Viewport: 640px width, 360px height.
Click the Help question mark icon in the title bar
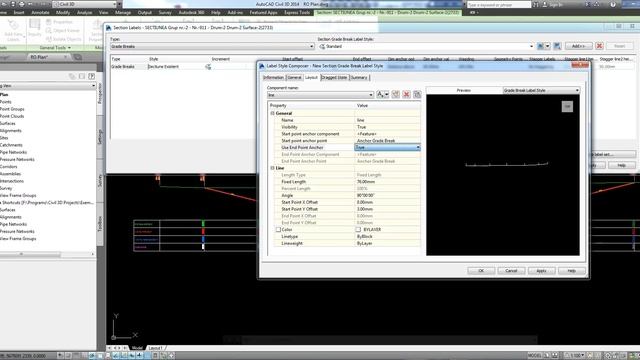click(x=613, y=4)
